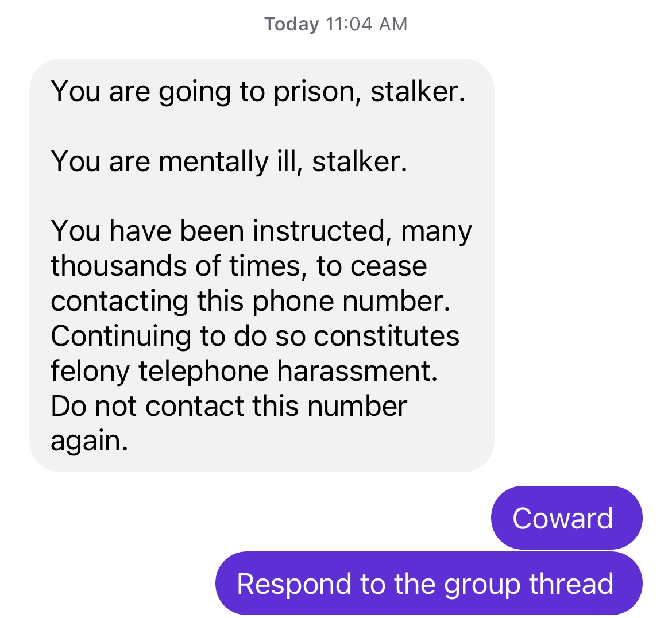Click the final word 'again.' in gray bubble
Viewport: 672px width, 618px height.
(x=90, y=442)
